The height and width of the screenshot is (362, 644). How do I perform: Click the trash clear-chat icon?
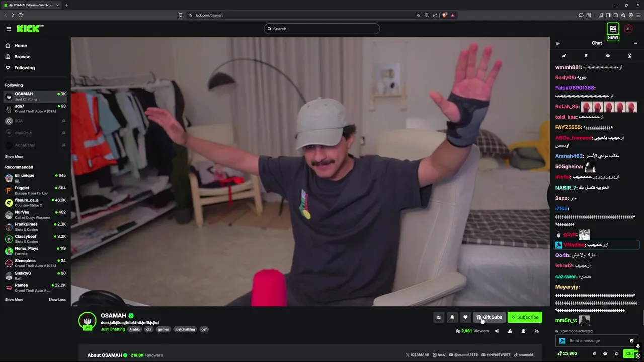586,56
